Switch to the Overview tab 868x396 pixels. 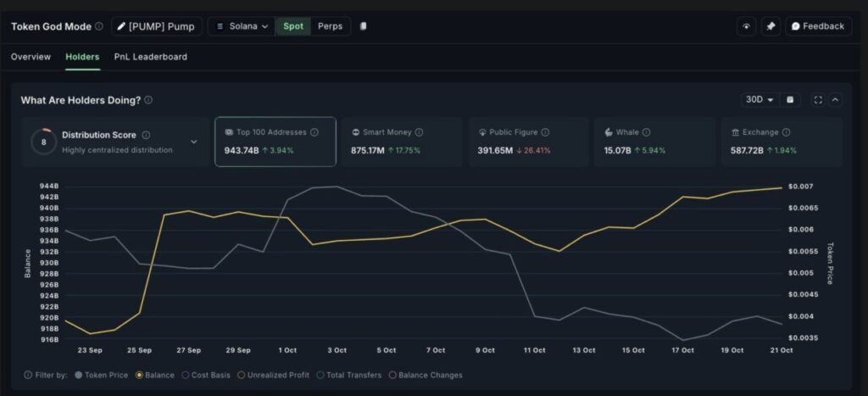point(31,57)
